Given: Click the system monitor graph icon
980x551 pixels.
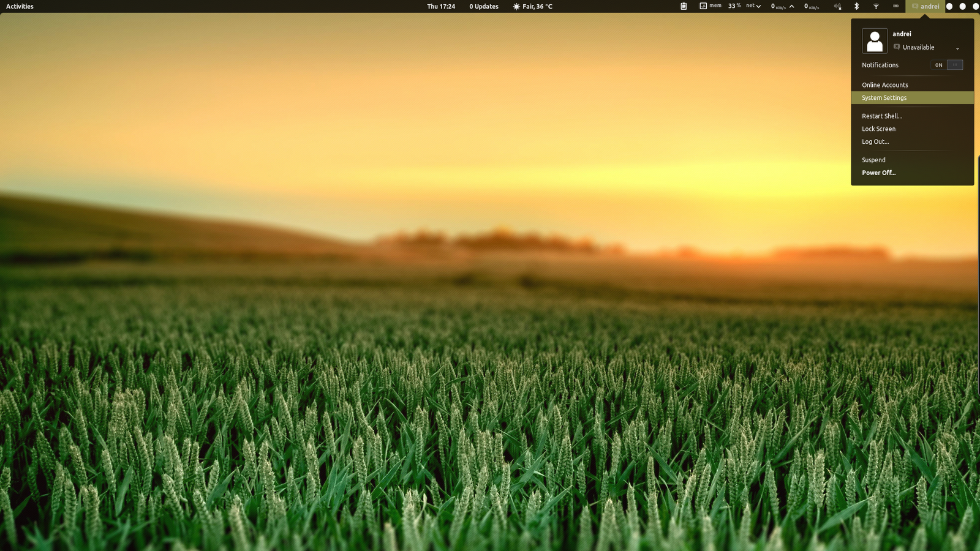Looking at the screenshot, I should tap(704, 7).
